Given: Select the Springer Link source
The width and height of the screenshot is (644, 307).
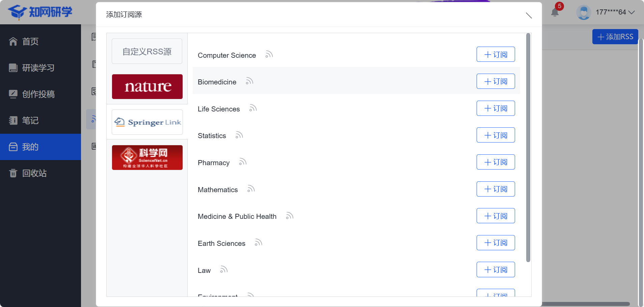Looking at the screenshot, I should point(147,122).
